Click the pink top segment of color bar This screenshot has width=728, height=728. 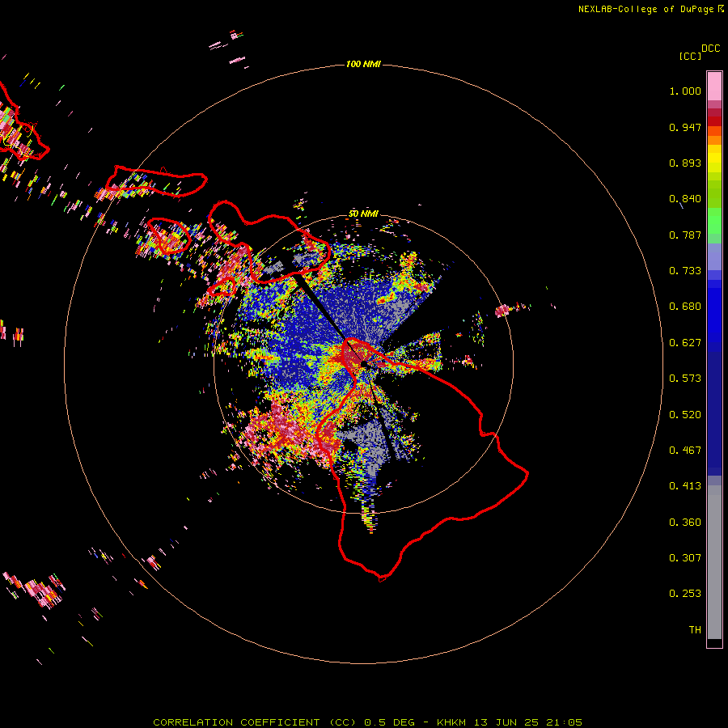click(714, 87)
